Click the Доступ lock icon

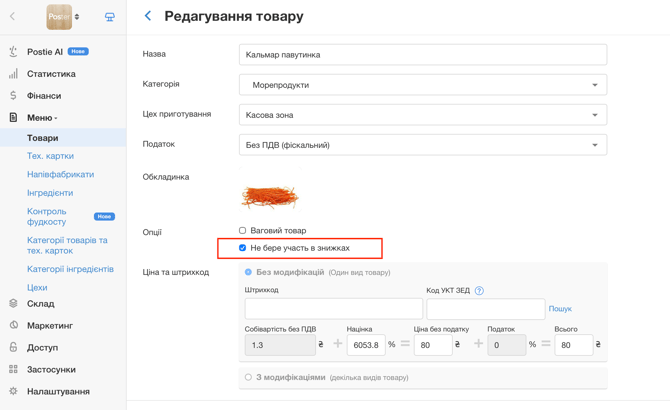13,347
